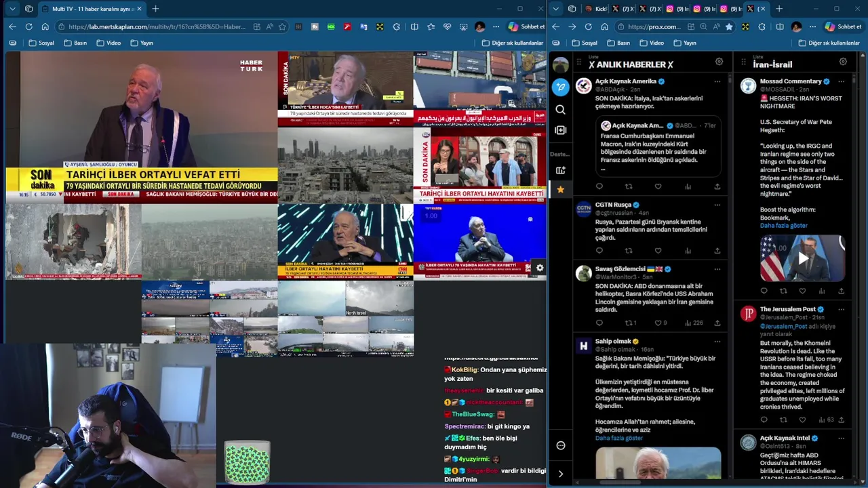The image size is (868, 488).
Task: Open more menu on Sahip olmak post
Action: pyautogui.click(x=717, y=342)
